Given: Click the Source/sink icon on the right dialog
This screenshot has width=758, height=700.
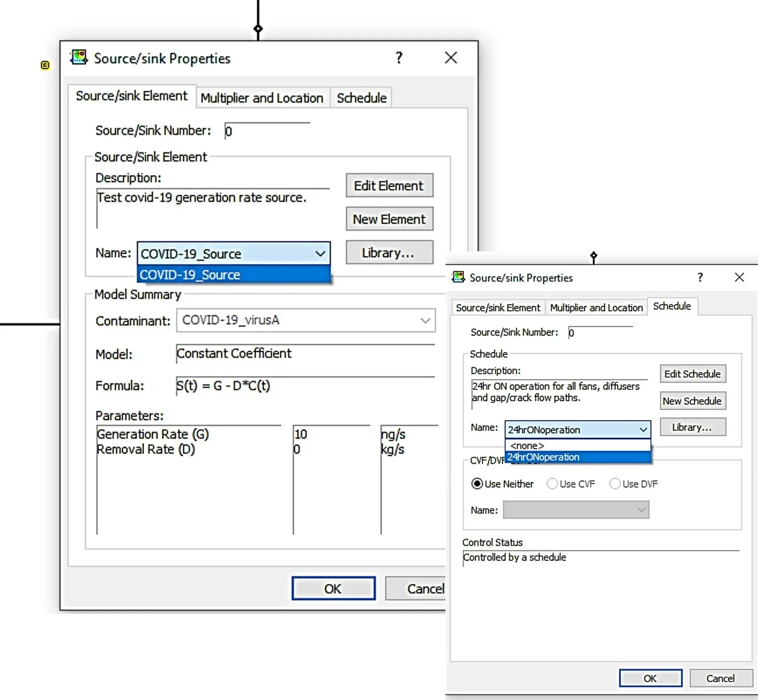Looking at the screenshot, I should [x=458, y=277].
